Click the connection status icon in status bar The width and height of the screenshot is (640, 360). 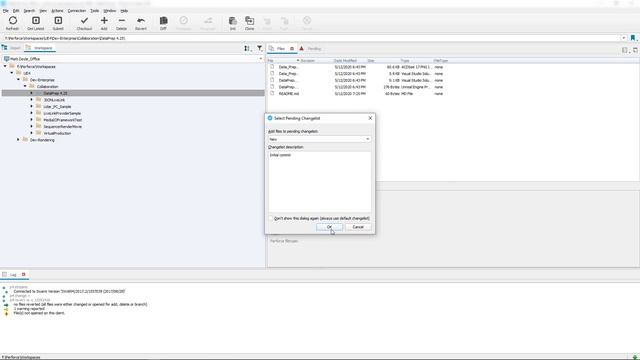click(635, 357)
